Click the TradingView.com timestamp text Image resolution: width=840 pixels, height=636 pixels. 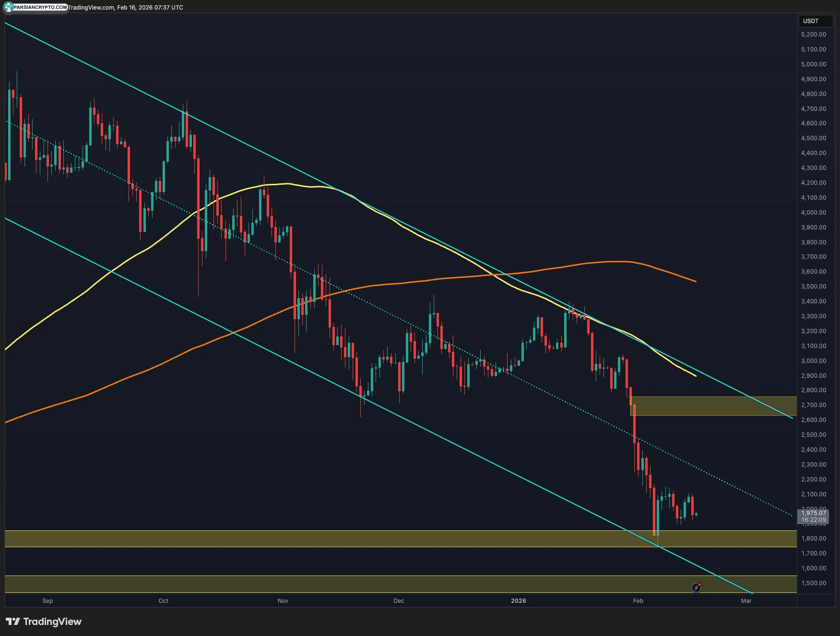pos(125,8)
